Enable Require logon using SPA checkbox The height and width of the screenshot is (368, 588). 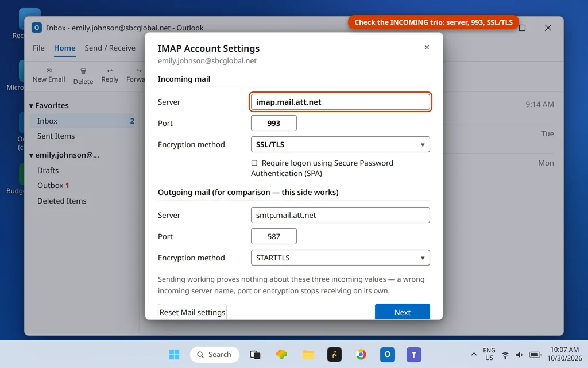[254, 163]
